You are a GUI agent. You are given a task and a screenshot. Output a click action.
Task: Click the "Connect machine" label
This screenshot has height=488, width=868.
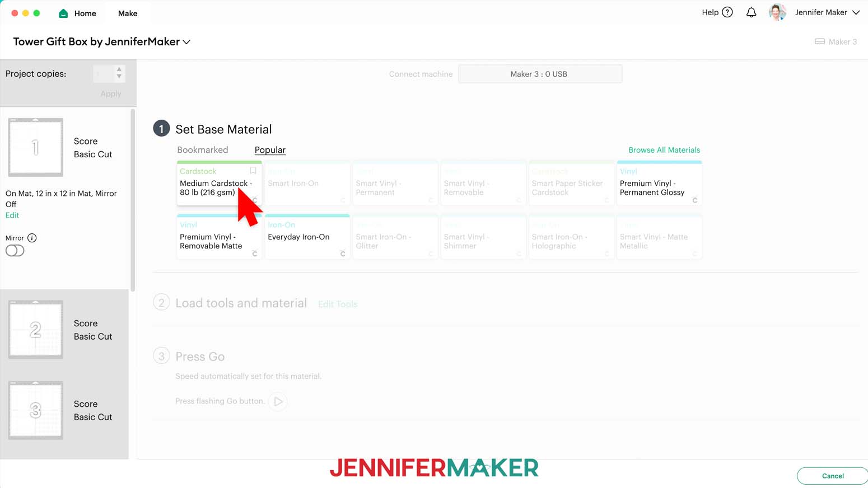pos(421,74)
